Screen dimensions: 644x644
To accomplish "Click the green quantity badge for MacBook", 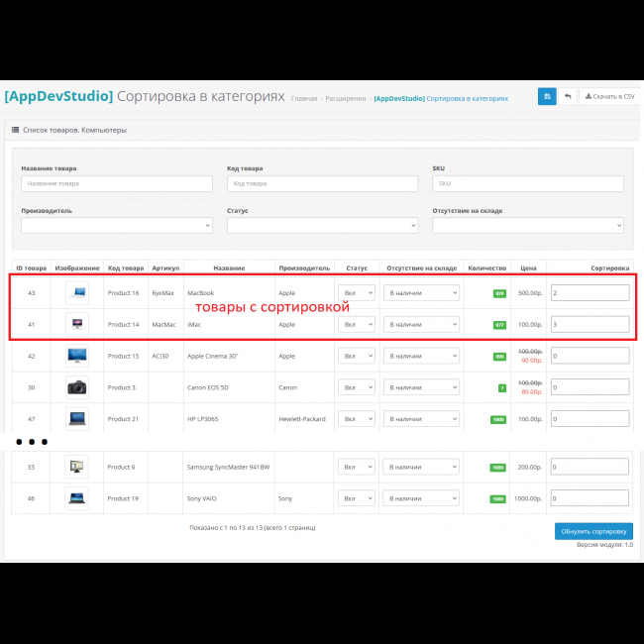I will (x=499, y=293).
